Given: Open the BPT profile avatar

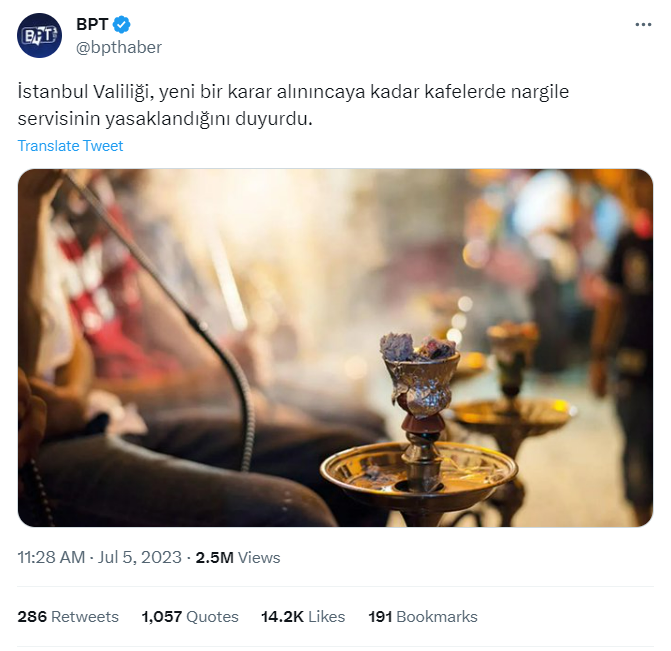Looking at the screenshot, I should click(x=39, y=36).
